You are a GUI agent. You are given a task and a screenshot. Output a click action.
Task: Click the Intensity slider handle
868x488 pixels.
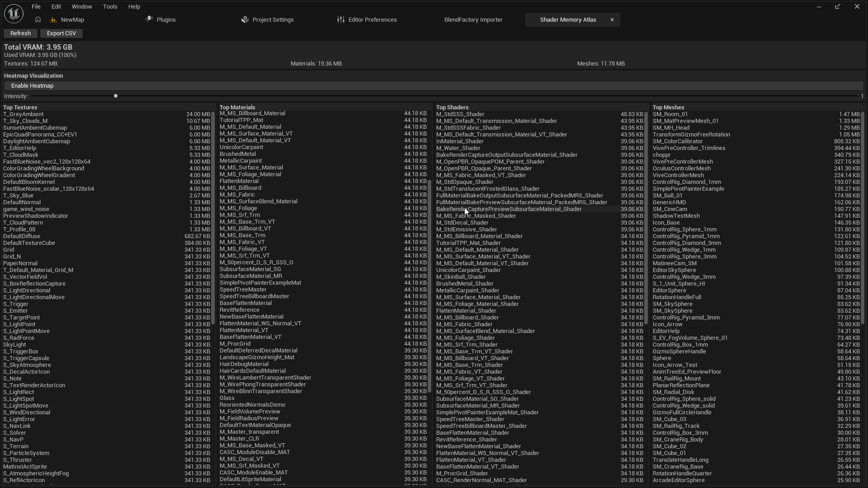coord(116,96)
